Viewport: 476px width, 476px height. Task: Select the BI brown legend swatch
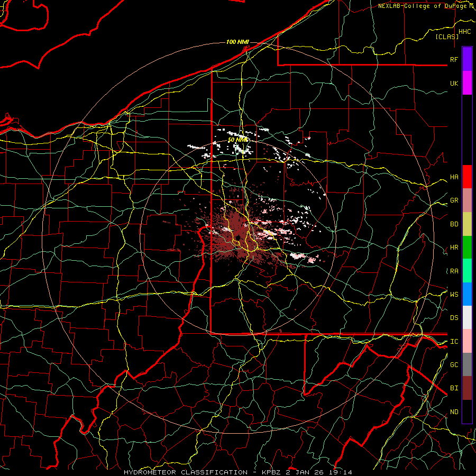point(467,388)
